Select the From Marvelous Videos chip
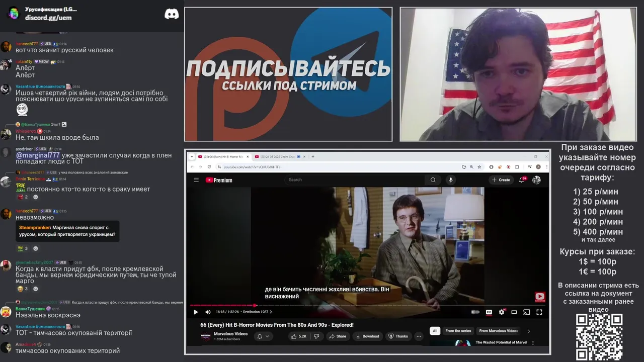This screenshot has height=362, width=644. [498, 331]
